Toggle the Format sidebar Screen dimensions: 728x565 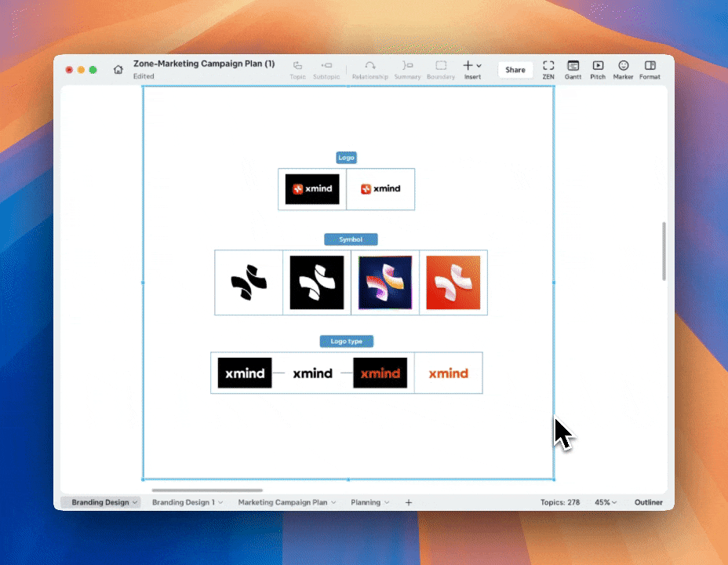coord(650,70)
